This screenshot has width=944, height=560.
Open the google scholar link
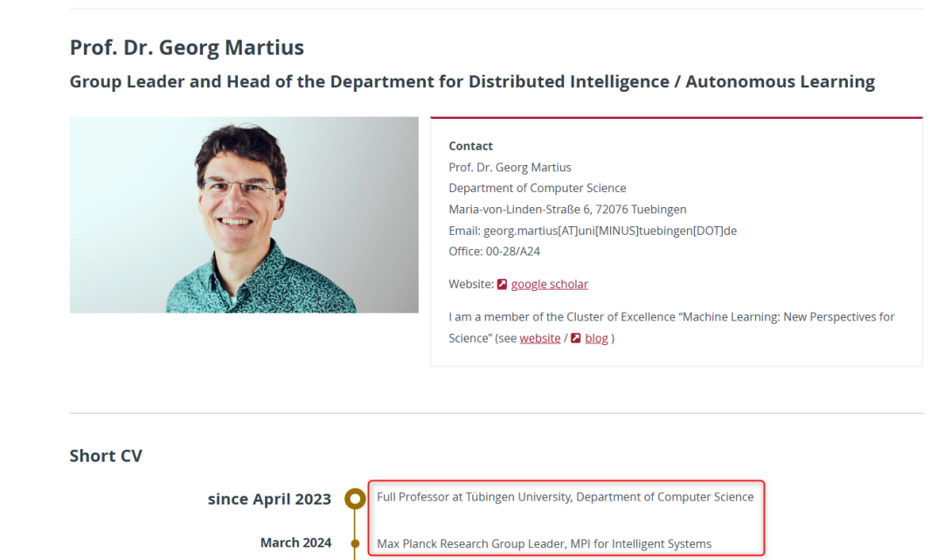click(549, 284)
